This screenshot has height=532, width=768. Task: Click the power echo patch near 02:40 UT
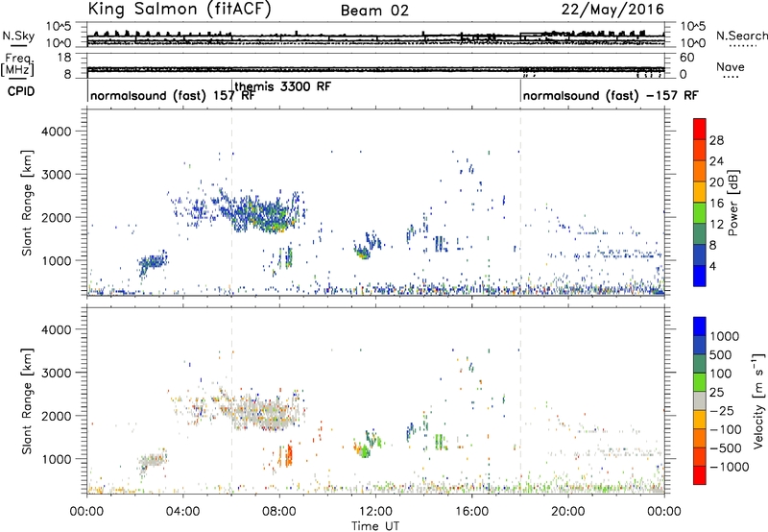pyautogui.click(x=153, y=263)
